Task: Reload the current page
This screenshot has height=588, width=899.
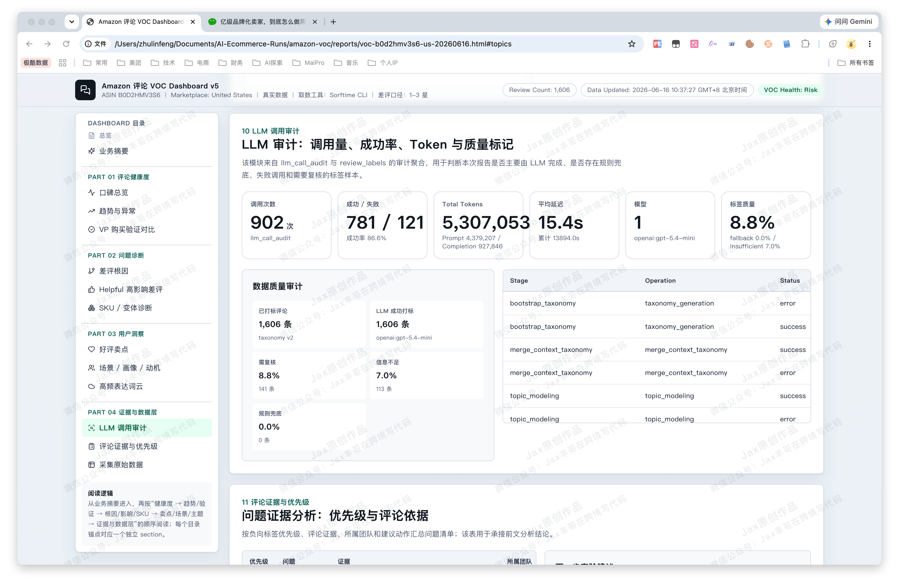Action: (x=66, y=44)
